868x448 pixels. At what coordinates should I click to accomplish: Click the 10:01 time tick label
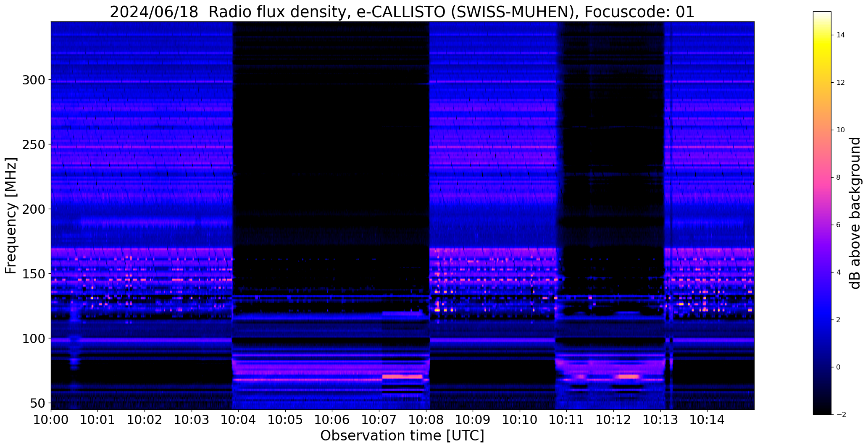click(x=98, y=419)
